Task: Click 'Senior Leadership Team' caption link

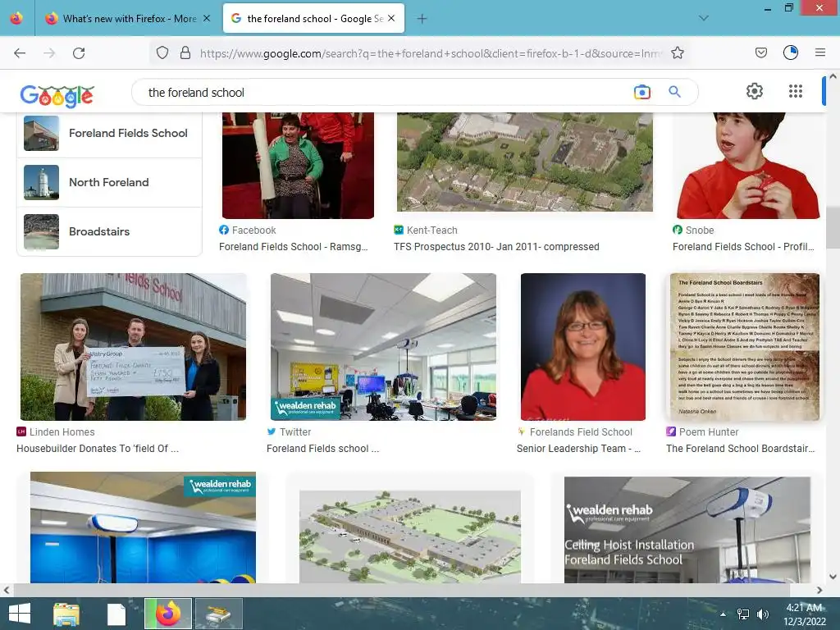Action: pos(578,449)
